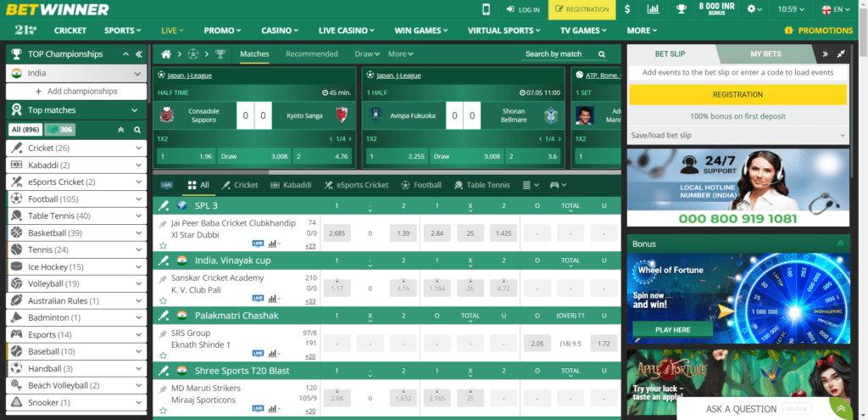Image resolution: width=868 pixels, height=420 pixels.
Task: Select odds 2.685 for Jai Peer Baba
Action: [337, 233]
